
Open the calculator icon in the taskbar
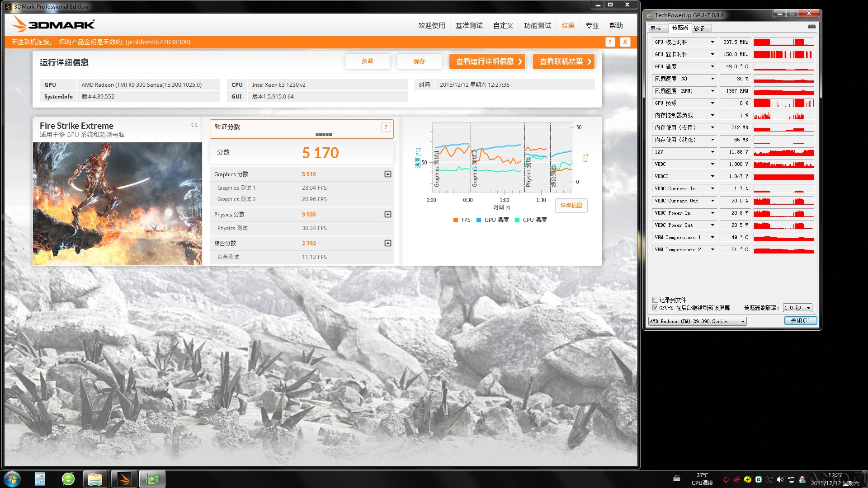[40, 479]
